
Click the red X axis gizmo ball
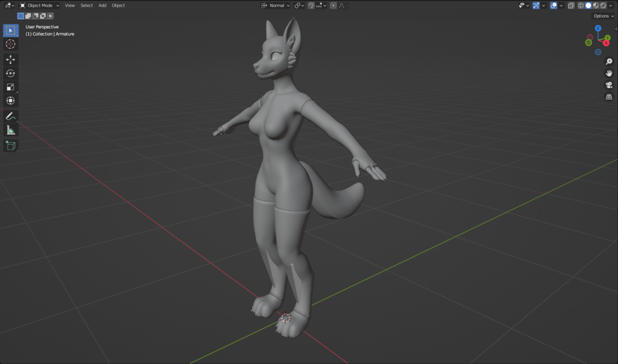coord(606,43)
